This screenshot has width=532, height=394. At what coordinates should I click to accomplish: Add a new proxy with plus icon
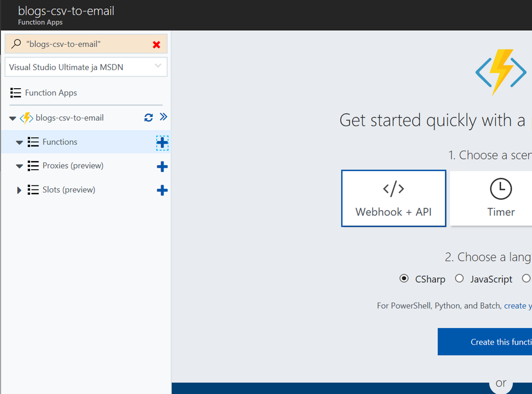click(x=162, y=167)
